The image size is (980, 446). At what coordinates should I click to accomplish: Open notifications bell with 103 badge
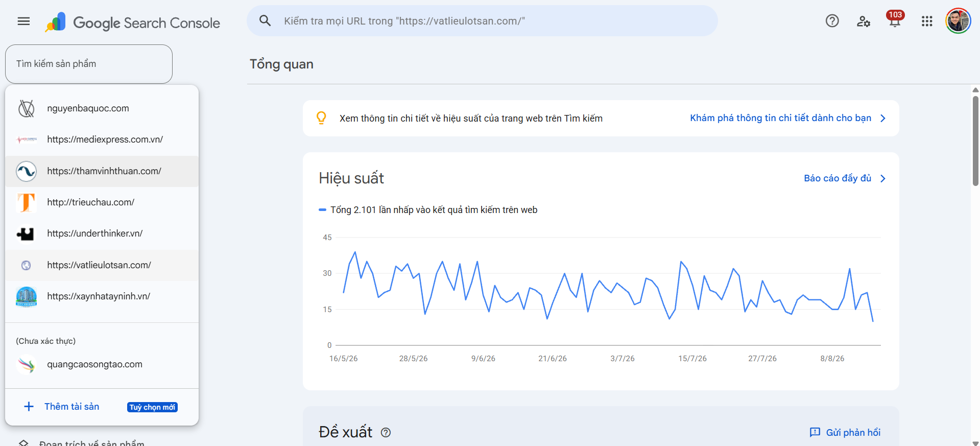pyautogui.click(x=895, y=20)
